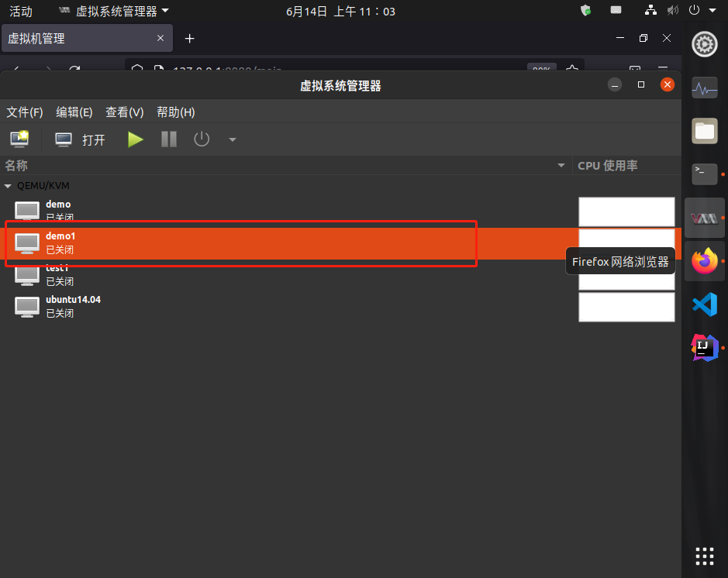This screenshot has width=728, height=578.
Task: Open Terminal from the dock
Action: point(705,174)
